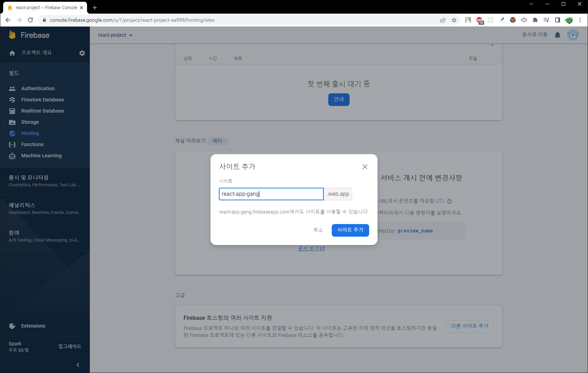Viewport: 588px width, 373px height.
Task: Select the 시간 column header
Action: (213, 58)
